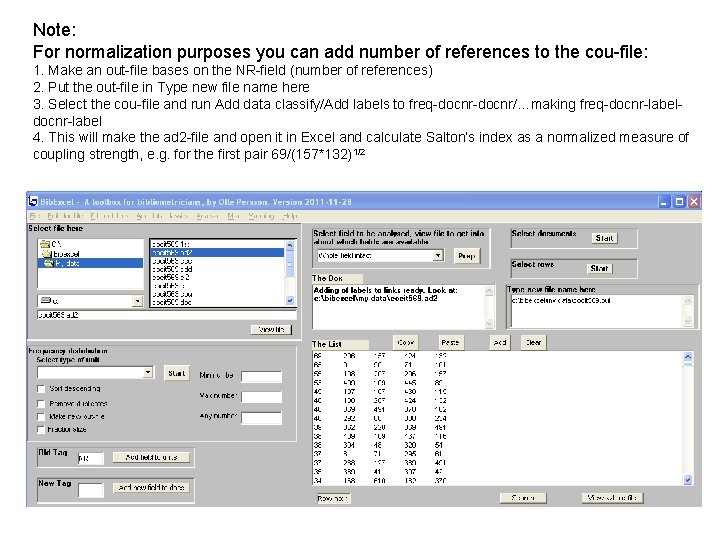Enable the Sort descending checkbox
The width and height of the screenshot is (720, 540).
click(x=41, y=389)
